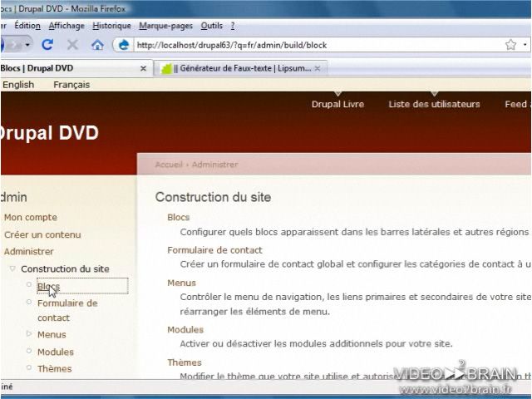Open the ? help menu
The height and width of the screenshot is (399, 532).
[x=233, y=26]
